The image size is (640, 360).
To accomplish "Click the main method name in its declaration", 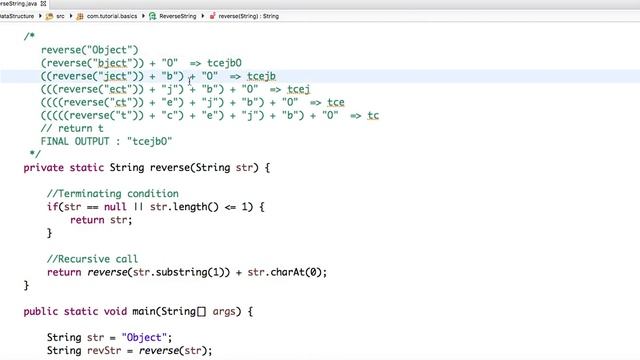I will [x=144, y=311].
